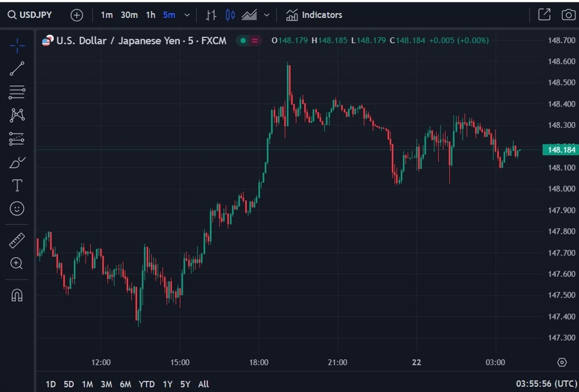This screenshot has height=392, width=579.
Task: Select the brush drawing tool
Action: [17, 162]
